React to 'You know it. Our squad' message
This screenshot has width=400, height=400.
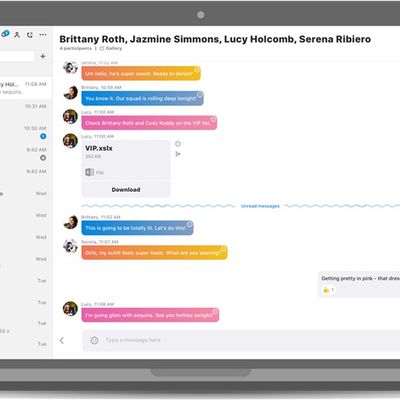(x=199, y=95)
